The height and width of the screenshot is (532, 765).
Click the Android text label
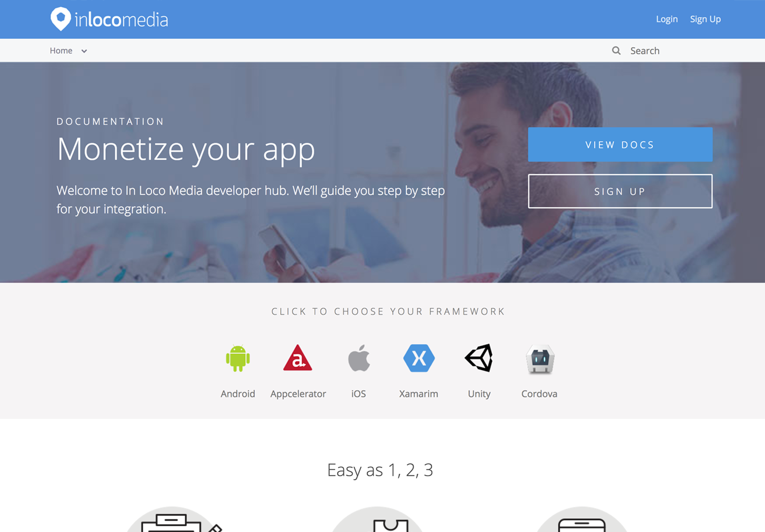(x=238, y=394)
